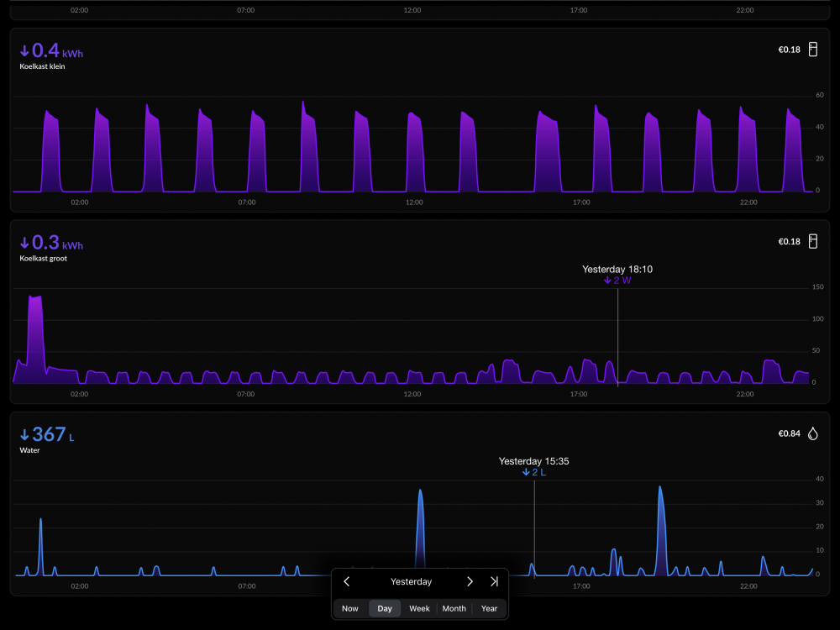Viewport: 840px width, 630px height.
Task: Click the down arrow beside 0.4 kWh
Action: (x=24, y=51)
